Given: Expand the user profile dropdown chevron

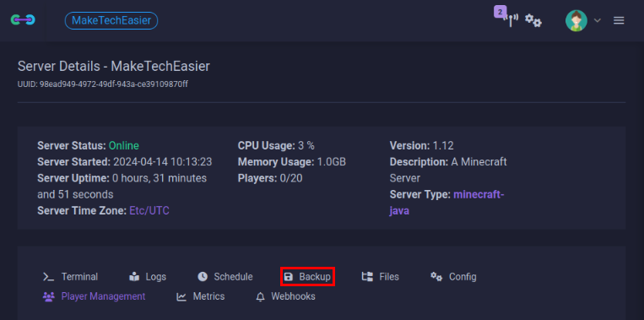Looking at the screenshot, I should click(598, 20).
